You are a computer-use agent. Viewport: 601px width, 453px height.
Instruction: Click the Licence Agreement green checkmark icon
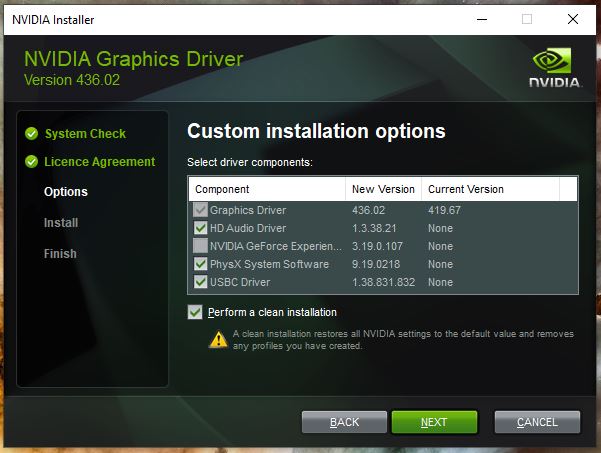coord(31,162)
